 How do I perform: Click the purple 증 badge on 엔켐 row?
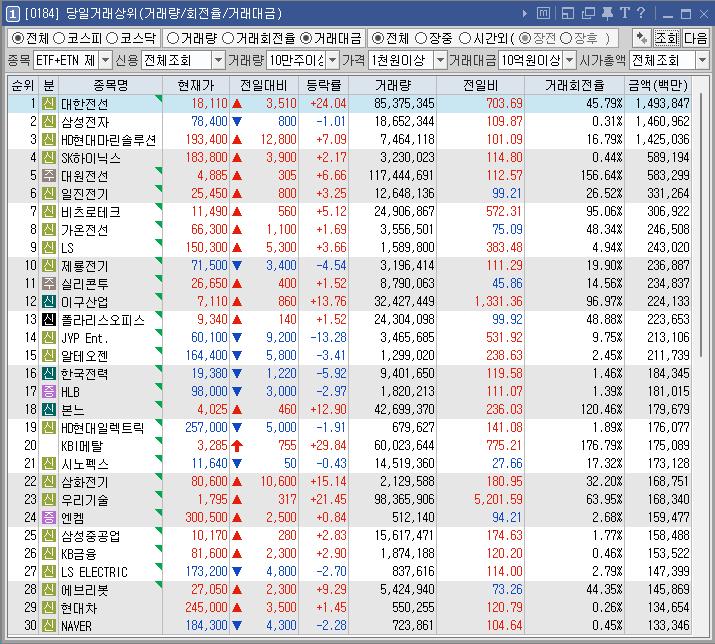point(49,517)
